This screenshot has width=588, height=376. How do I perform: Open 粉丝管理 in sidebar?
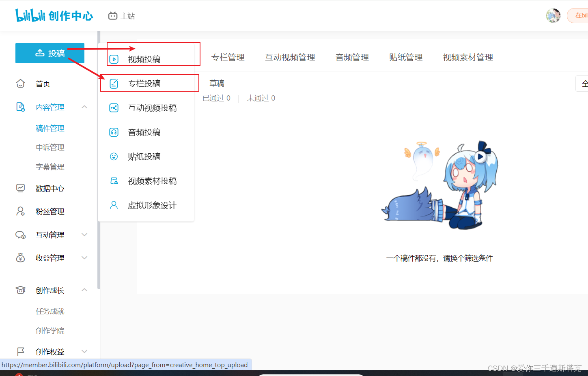50,211
